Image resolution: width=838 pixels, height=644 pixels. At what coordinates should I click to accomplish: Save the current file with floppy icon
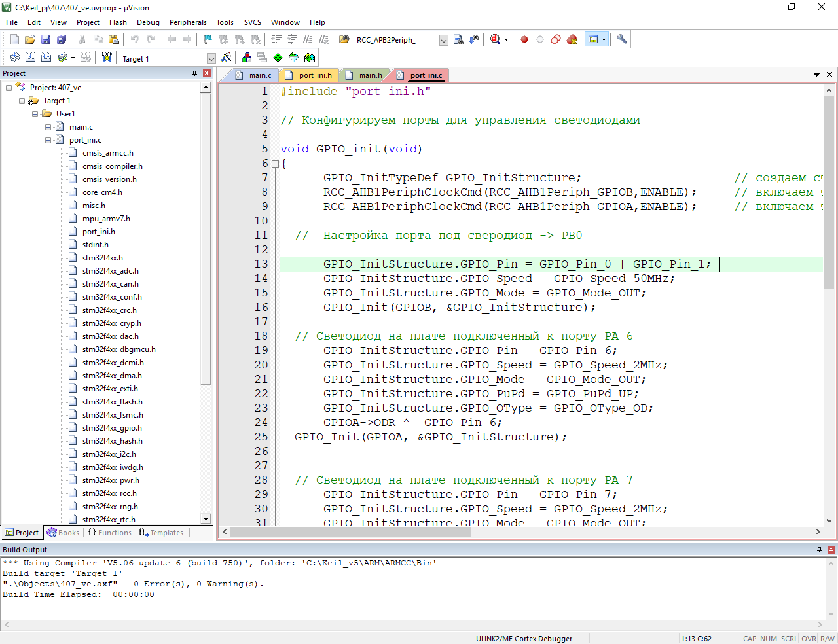pos(46,39)
